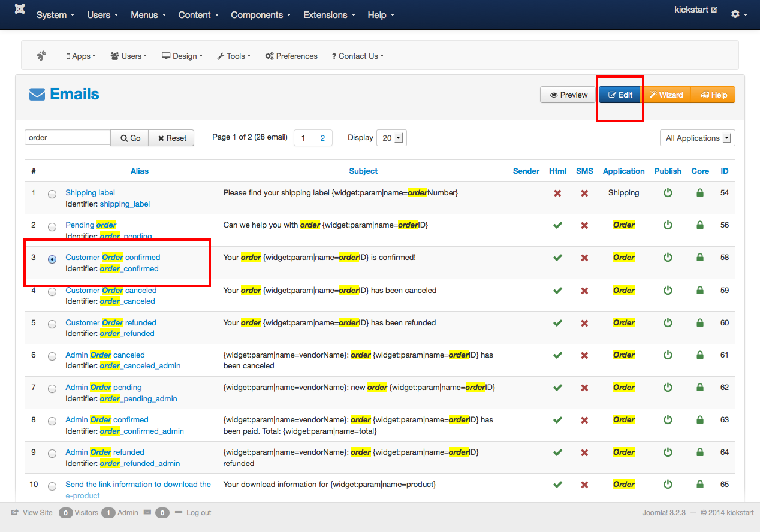This screenshot has height=532, width=760.
Task: Open the All Applications filter dropdown
Action: click(697, 138)
